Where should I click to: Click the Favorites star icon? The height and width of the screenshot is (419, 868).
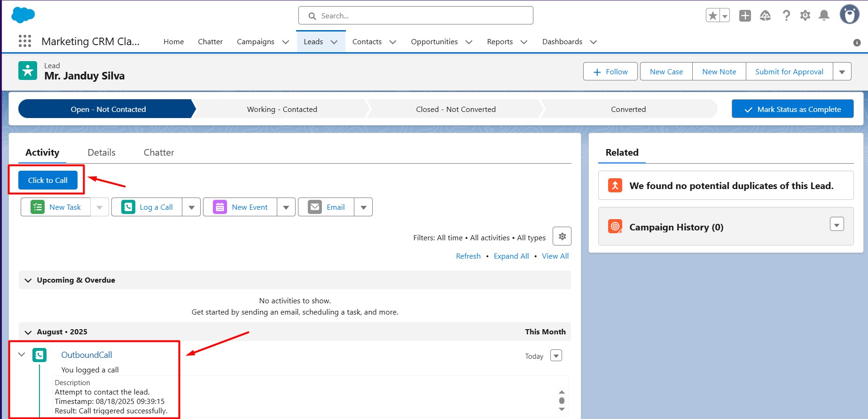tap(713, 16)
